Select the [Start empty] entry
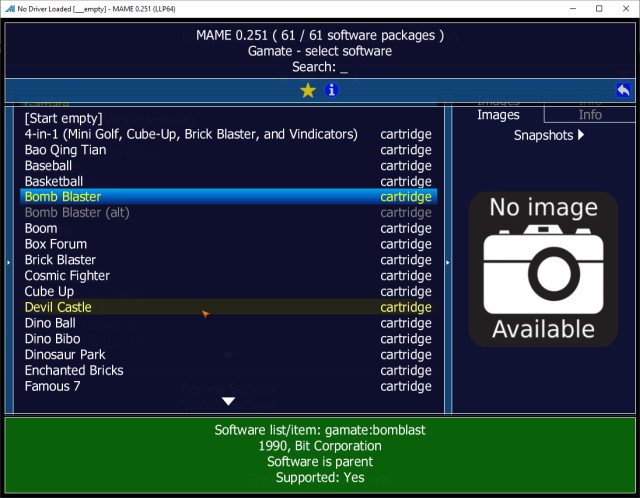The image size is (640, 498). 229,118
